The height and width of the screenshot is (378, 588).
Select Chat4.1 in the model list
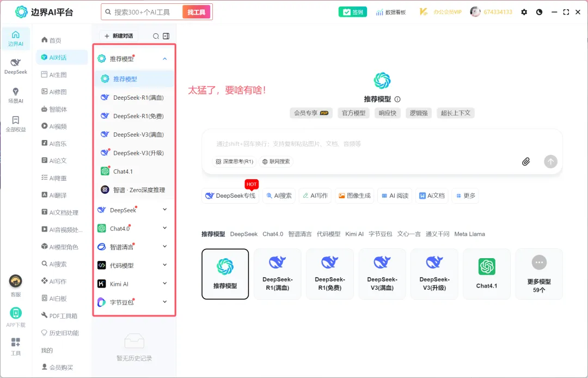(134, 172)
